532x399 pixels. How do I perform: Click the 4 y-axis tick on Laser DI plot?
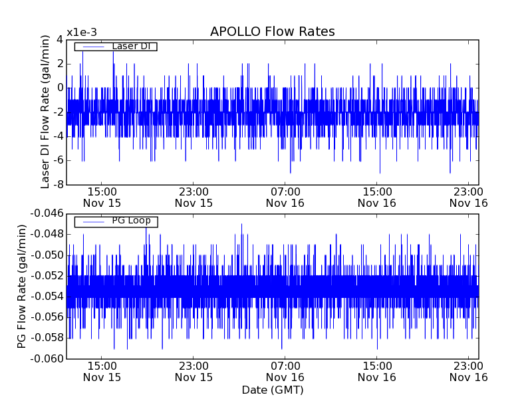point(60,40)
